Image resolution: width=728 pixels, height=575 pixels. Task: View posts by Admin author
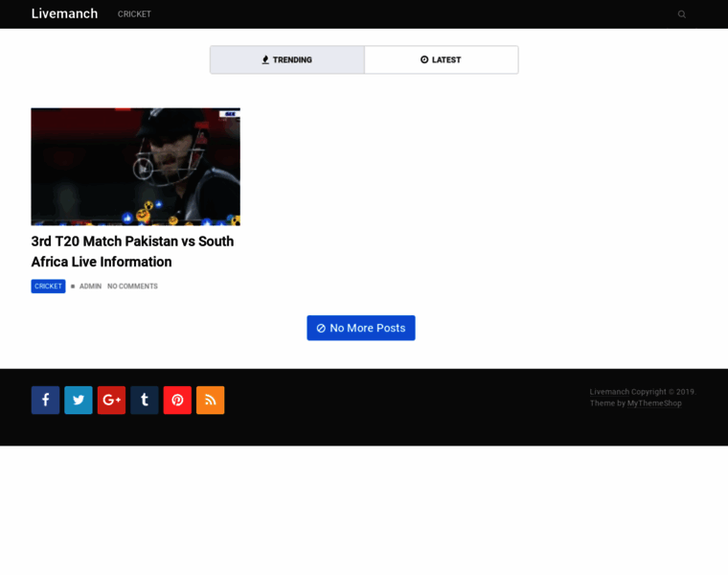click(x=90, y=286)
